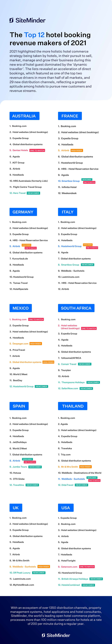112x644 pixels.
Task: Open the SOUTH AFRICA section header
Action: (x=76, y=308)
